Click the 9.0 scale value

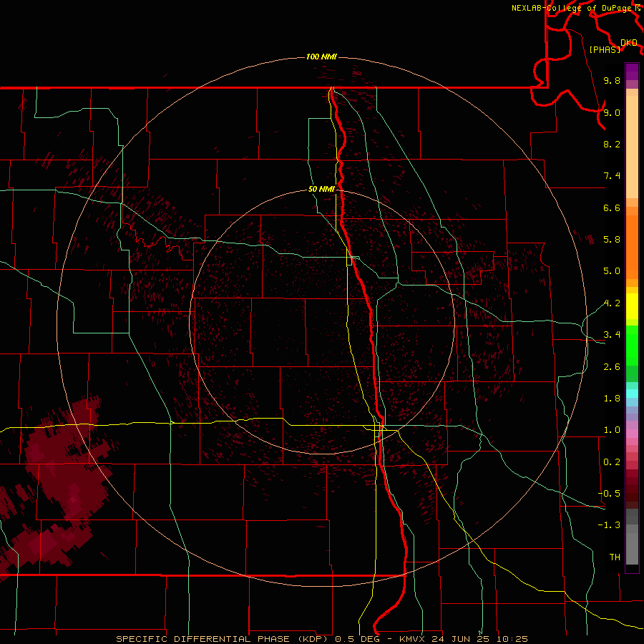(x=612, y=112)
